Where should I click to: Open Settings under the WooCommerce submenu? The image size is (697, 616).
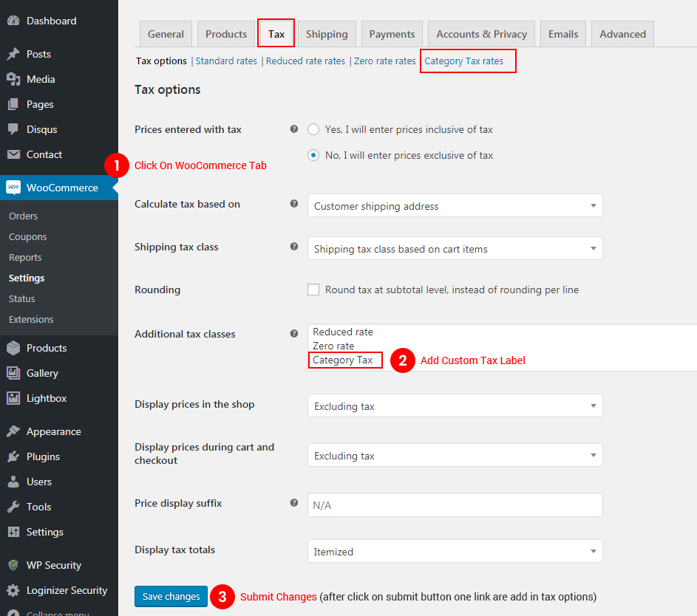pos(27,278)
